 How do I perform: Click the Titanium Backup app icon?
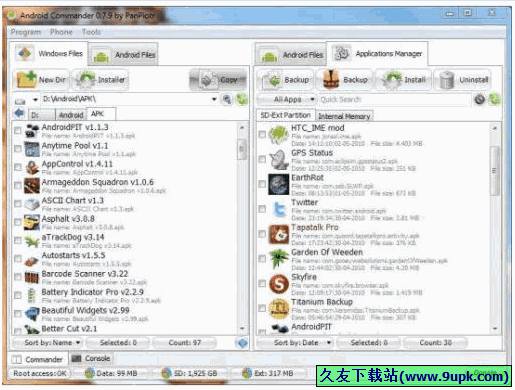279,309
